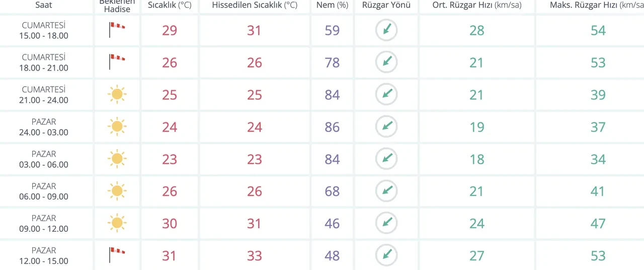Select the Hissedilen Sıcaklık column header

point(255,6)
